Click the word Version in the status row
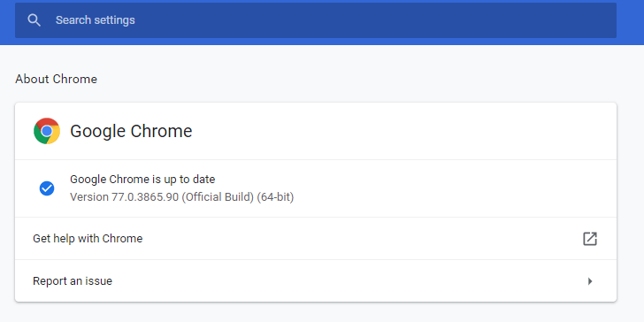Viewport: 644px width, 322px height. tap(89, 197)
